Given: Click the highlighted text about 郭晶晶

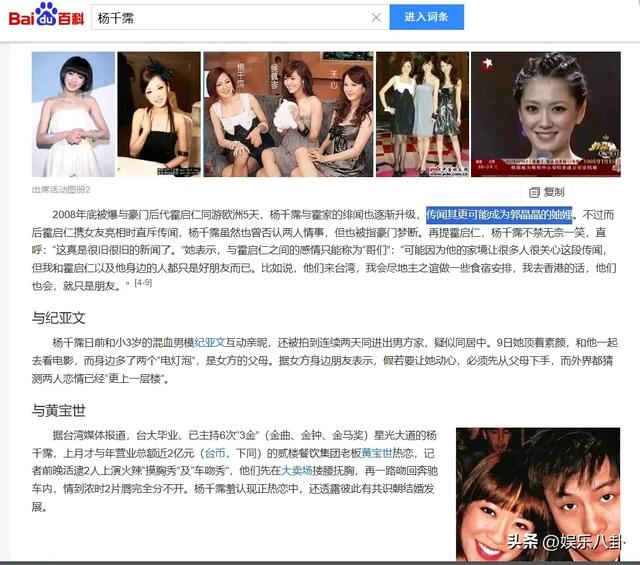Looking at the screenshot, I should pyautogui.click(x=499, y=215).
